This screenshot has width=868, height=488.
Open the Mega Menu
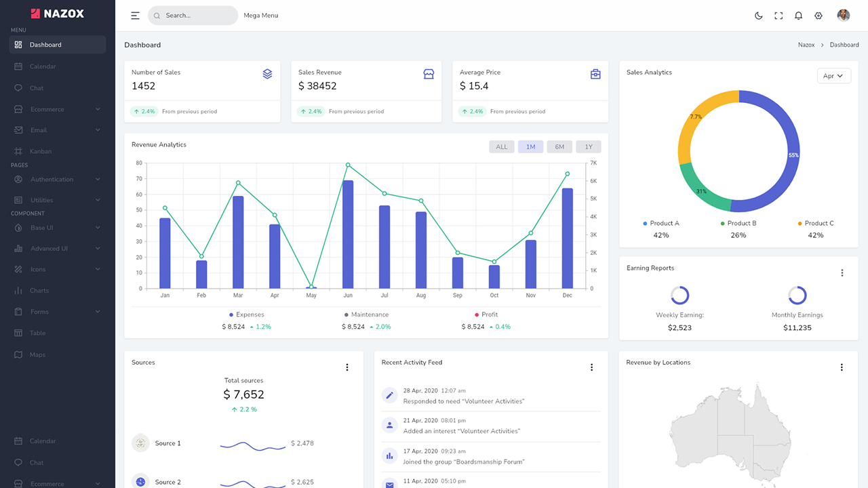coord(260,15)
